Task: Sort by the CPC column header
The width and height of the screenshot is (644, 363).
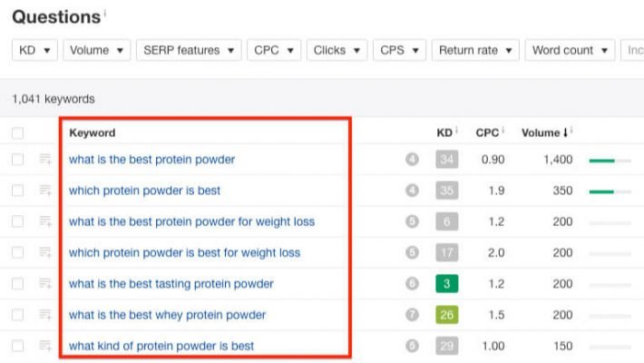Action: (487, 133)
